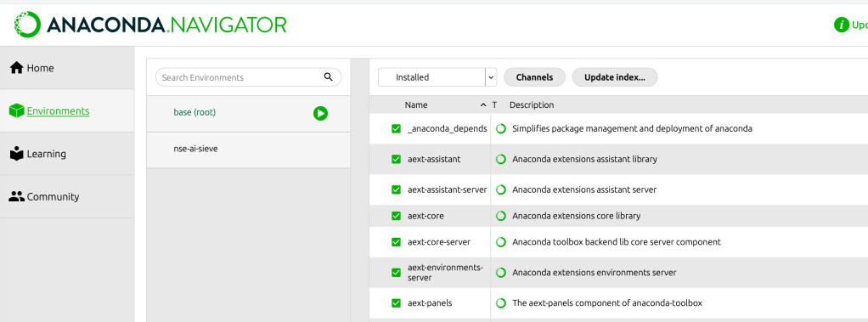The height and width of the screenshot is (322, 868).
Task: Click the Learning book icon
Action: click(17, 154)
